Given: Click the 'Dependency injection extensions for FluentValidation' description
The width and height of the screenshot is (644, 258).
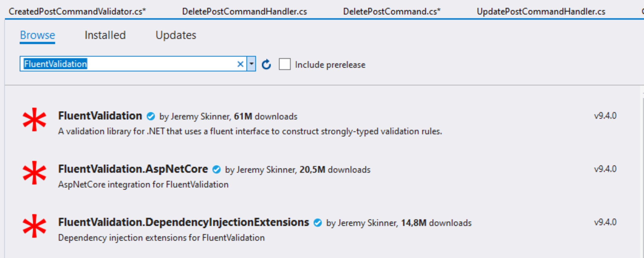Looking at the screenshot, I should point(161,238).
